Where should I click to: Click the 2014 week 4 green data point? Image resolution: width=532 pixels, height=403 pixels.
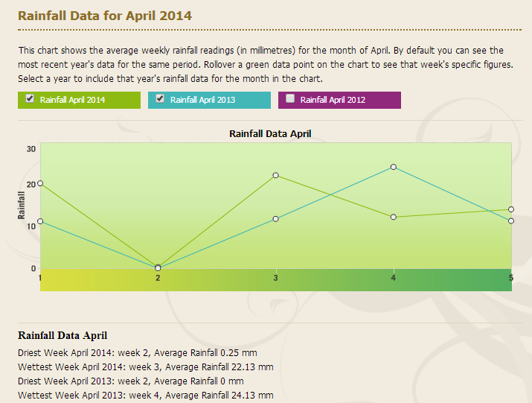pyautogui.click(x=393, y=217)
